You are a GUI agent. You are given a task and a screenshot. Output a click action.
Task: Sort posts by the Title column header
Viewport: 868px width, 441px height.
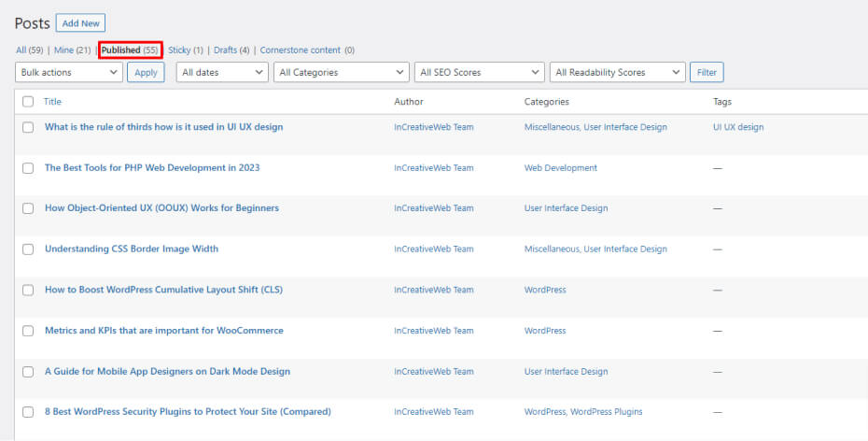tap(52, 102)
